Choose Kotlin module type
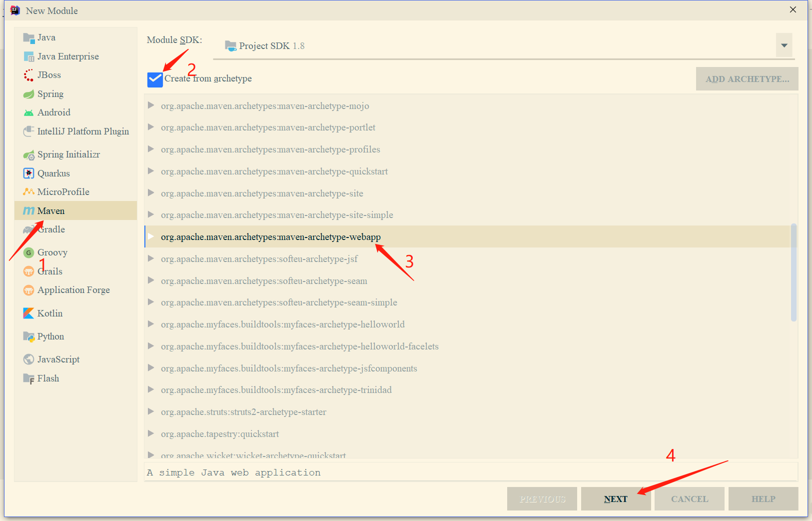Viewport: 812px width, 521px height. (x=76, y=313)
